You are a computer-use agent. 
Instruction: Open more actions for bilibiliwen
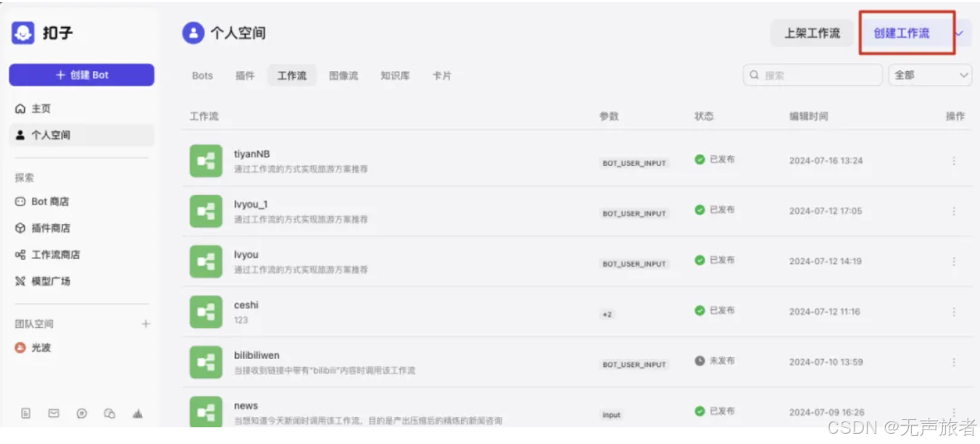(x=954, y=362)
